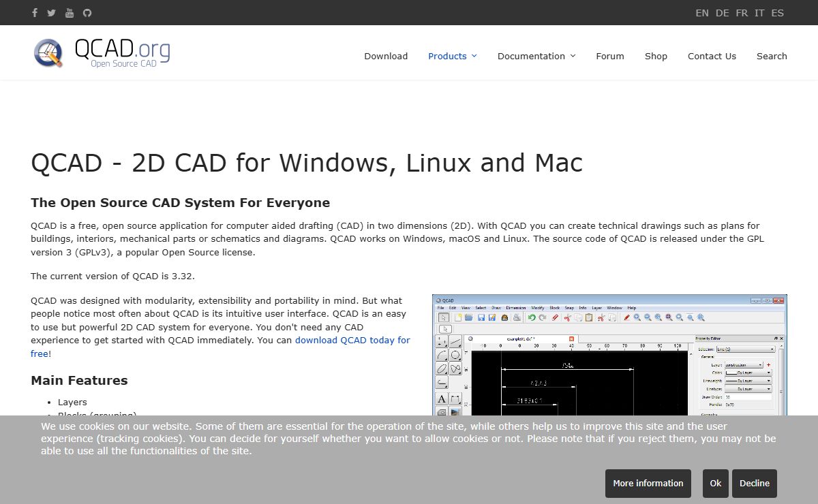The width and height of the screenshot is (818, 504).
Task: Accept cookies with the Ok button
Action: pyautogui.click(x=716, y=484)
